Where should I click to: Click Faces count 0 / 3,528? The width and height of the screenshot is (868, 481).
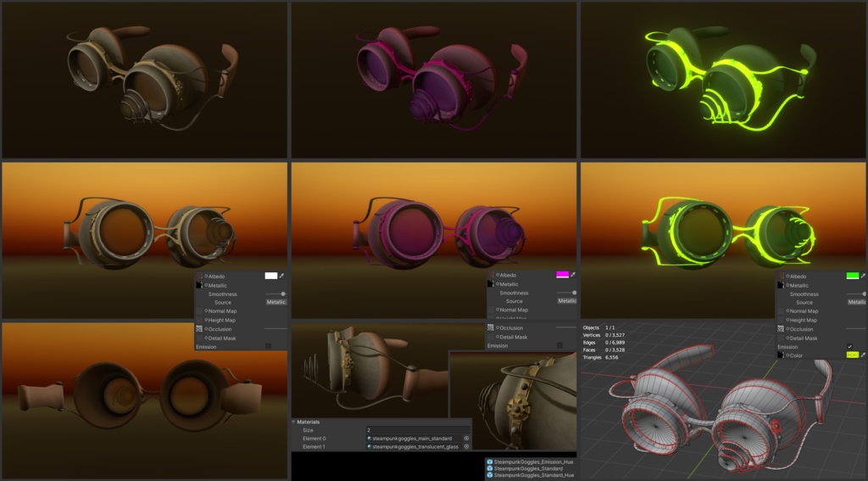click(615, 350)
